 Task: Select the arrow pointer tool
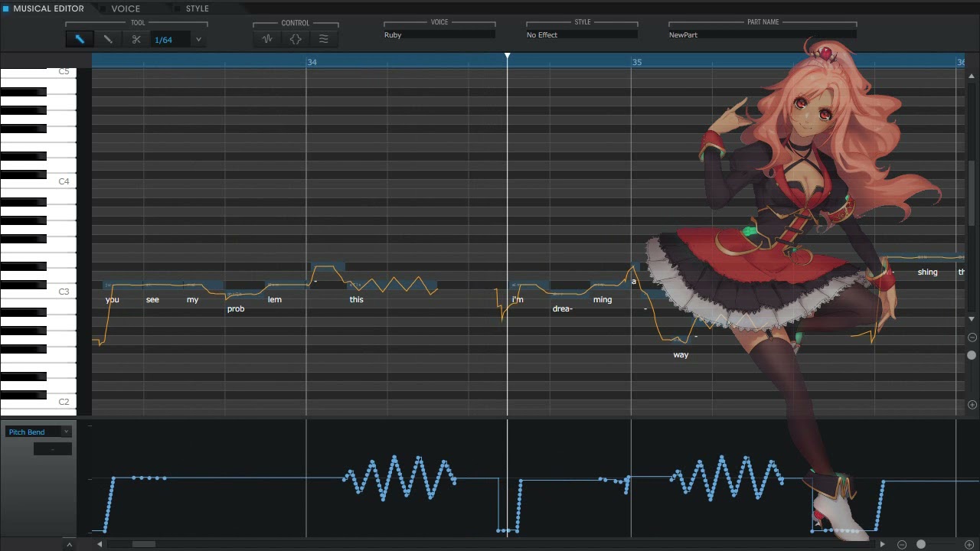[x=79, y=39]
